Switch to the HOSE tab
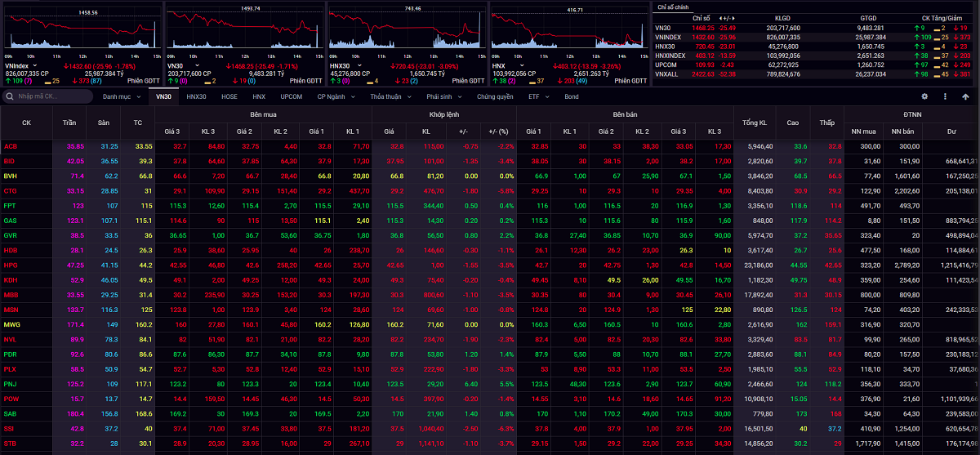Viewport: 980px width, 455px height. [229, 96]
